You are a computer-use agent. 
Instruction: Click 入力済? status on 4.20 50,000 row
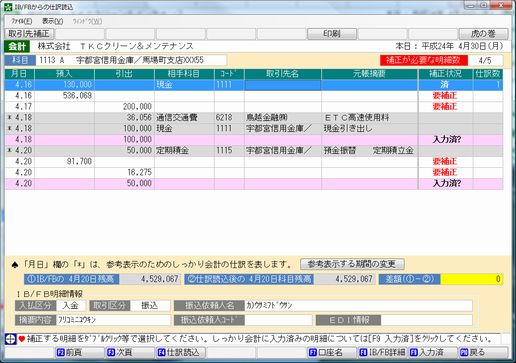click(446, 183)
